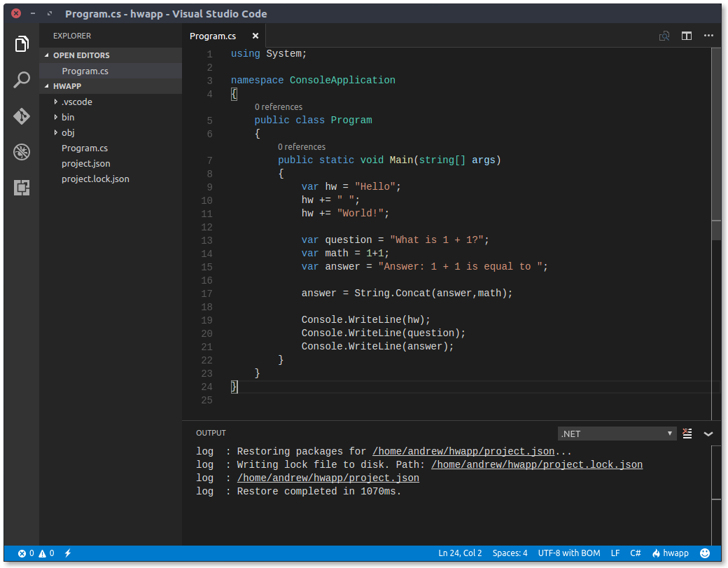The height and width of the screenshot is (568, 728).
Task: Open the Git source control view
Action: (22, 116)
